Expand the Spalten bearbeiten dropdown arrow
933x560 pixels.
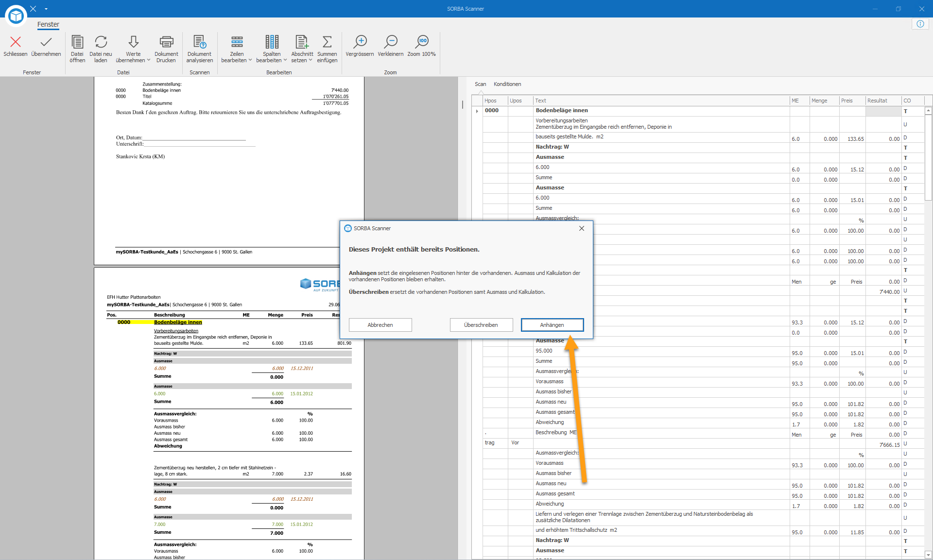[285, 60]
